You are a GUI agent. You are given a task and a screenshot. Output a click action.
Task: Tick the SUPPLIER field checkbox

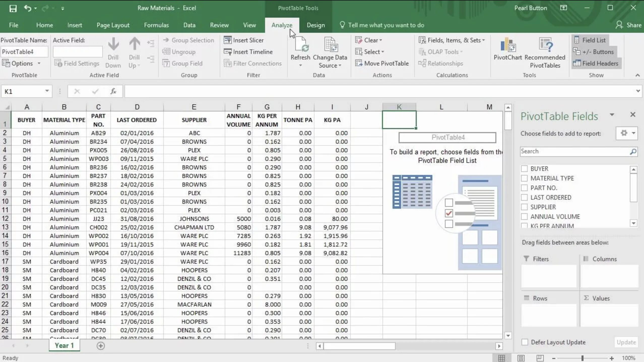(x=524, y=207)
